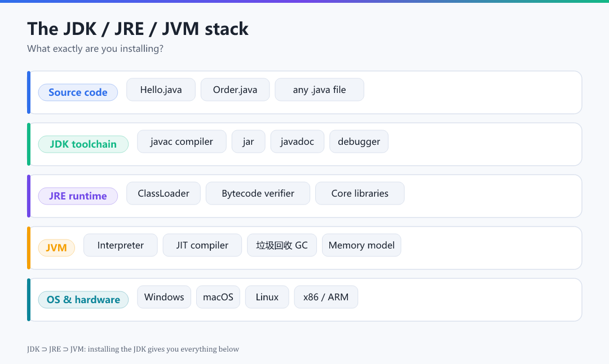Select the Core libraries chip
This screenshot has width=609, height=364.
(x=360, y=193)
